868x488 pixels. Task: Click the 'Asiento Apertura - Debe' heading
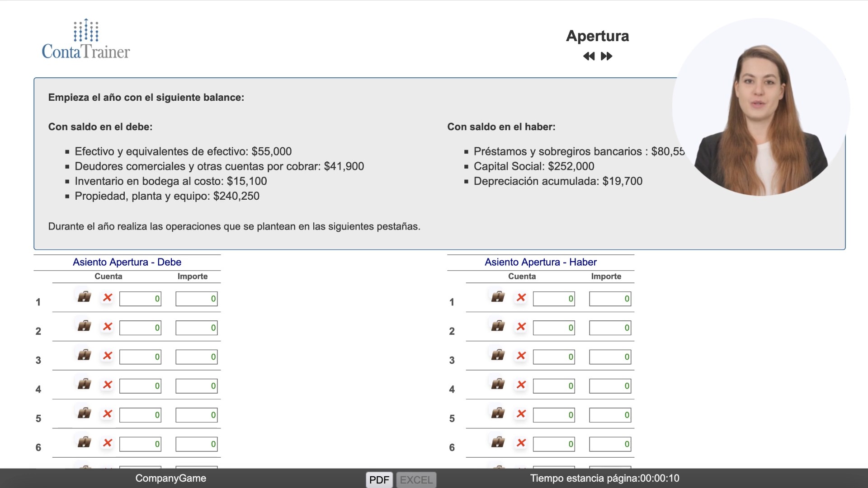(x=127, y=262)
